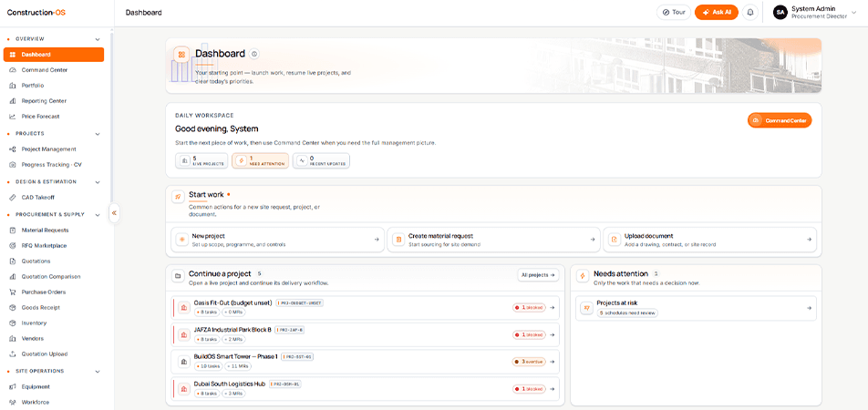This screenshot has height=410, width=868.
Task: Click the Oasis Fit-Out project icon
Action: click(184, 308)
